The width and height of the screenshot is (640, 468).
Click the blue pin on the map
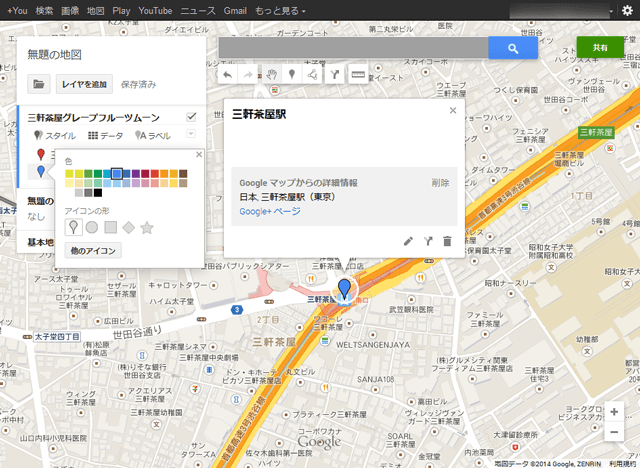(344, 288)
